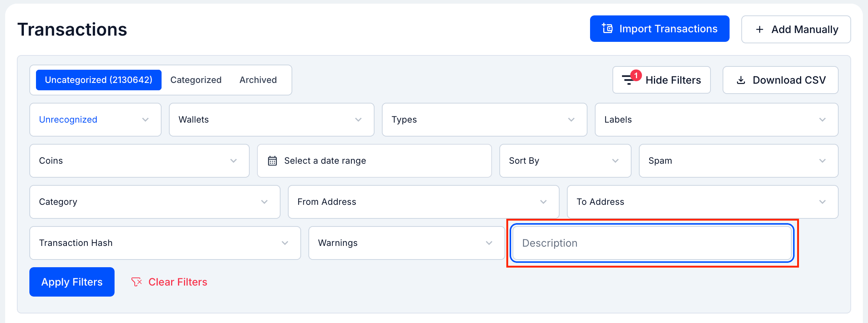Click the filter icon with red badge

pyautogui.click(x=629, y=79)
